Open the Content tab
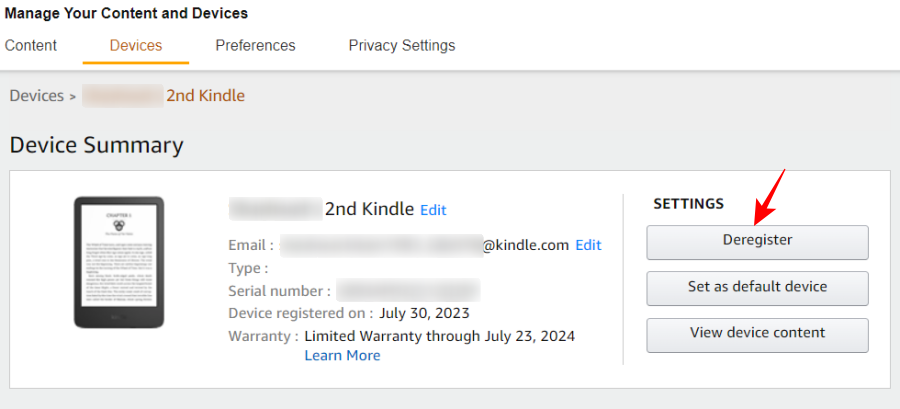The width and height of the screenshot is (900, 409). [31, 46]
